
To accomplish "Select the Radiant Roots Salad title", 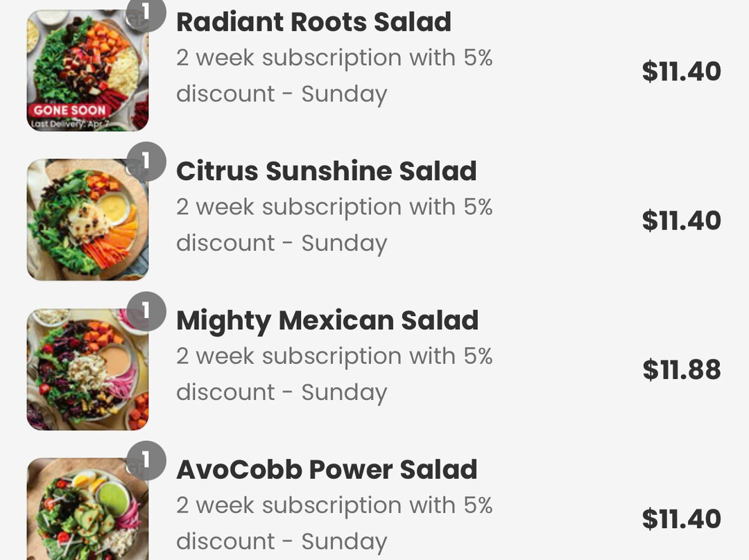I will [314, 22].
